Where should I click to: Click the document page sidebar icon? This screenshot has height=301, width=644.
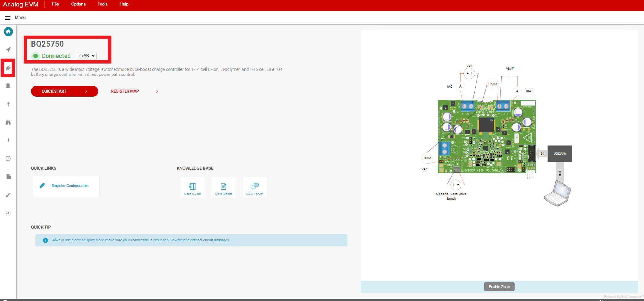(8, 177)
